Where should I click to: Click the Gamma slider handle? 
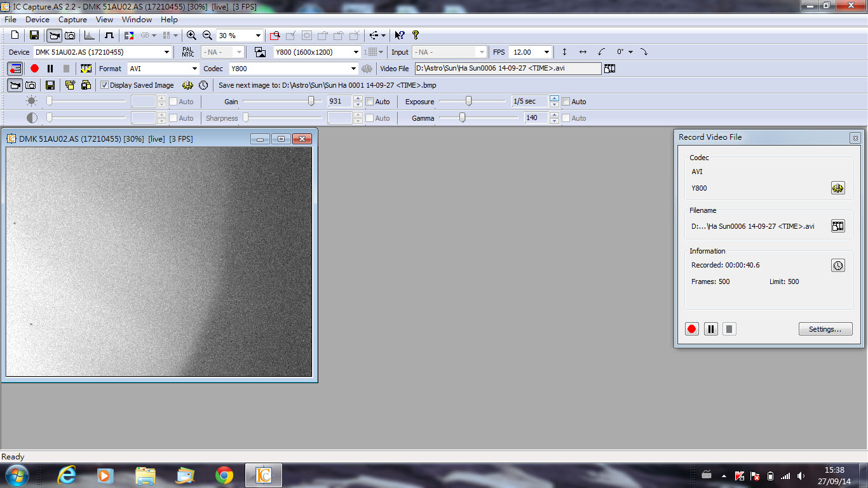tap(463, 118)
